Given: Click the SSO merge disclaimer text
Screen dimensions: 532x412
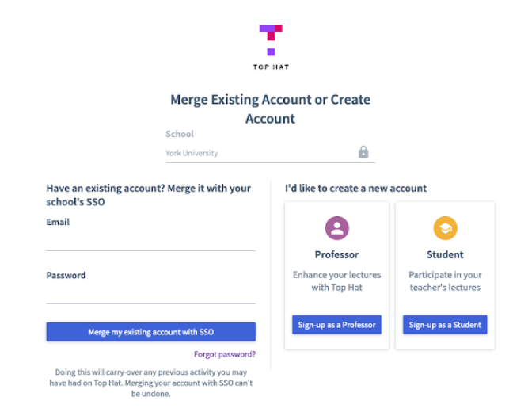Looking at the screenshot, I should pos(150,383).
